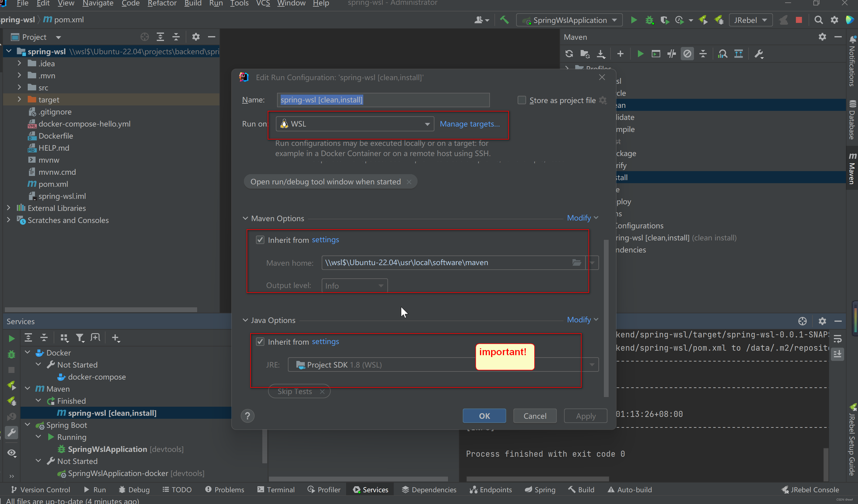Viewport: 858px width, 504px height.
Task: Click Skip Tests tag to remove it
Action: click(x=322, y=391)
